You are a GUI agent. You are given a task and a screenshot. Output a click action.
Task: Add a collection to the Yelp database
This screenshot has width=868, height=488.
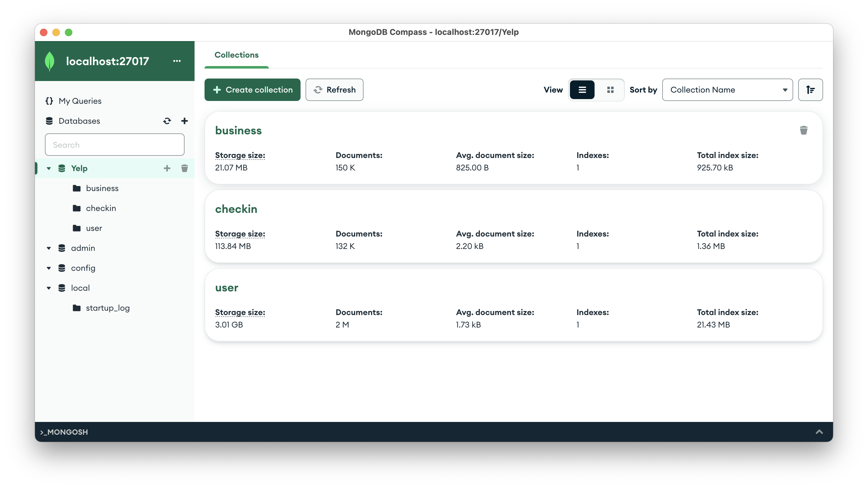click(167, 168)
